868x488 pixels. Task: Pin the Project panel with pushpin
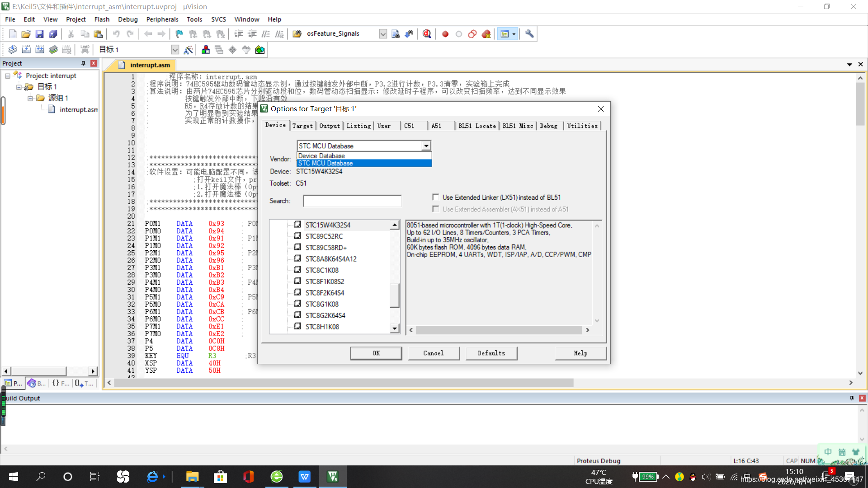pos(83,63)
